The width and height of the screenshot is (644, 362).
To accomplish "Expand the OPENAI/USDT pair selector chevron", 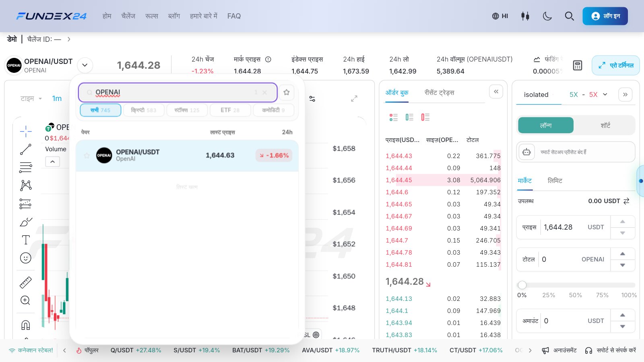I will point(85,65).
